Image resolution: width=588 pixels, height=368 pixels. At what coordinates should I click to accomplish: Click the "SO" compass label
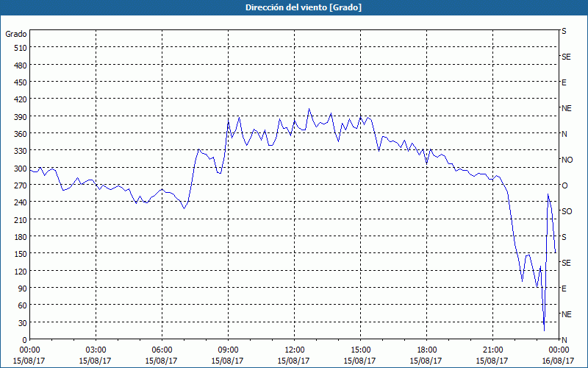pos(567,211)
